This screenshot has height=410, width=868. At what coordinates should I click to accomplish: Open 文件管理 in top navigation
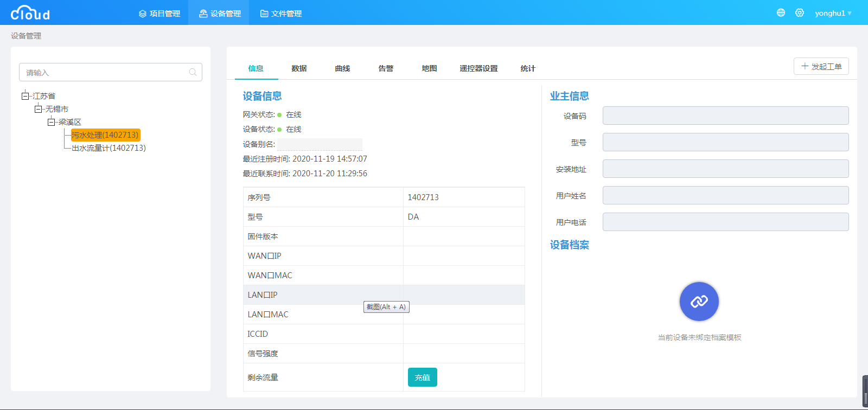[281, 13]
